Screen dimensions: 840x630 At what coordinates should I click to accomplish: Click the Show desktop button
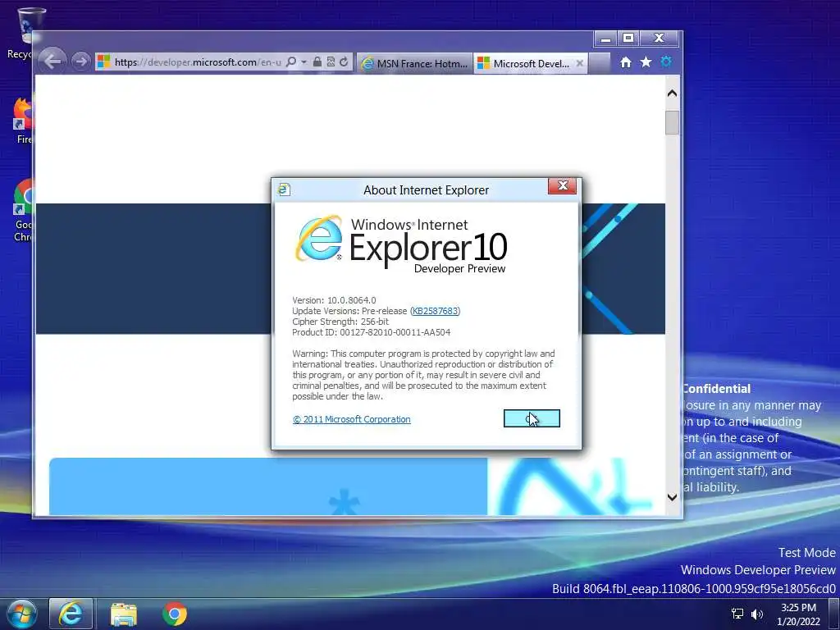[x=834, y=614]
